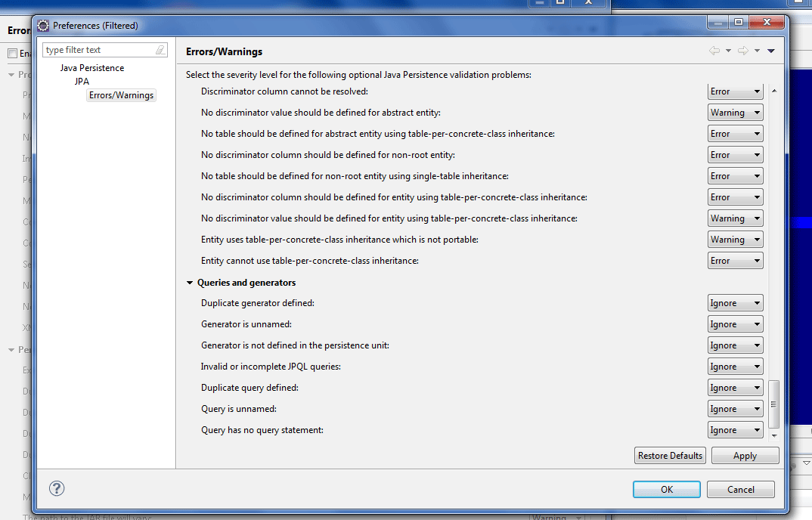Click the help question mark icon
The width and height of the screenshot is (812, 520).
click(57, 488)
